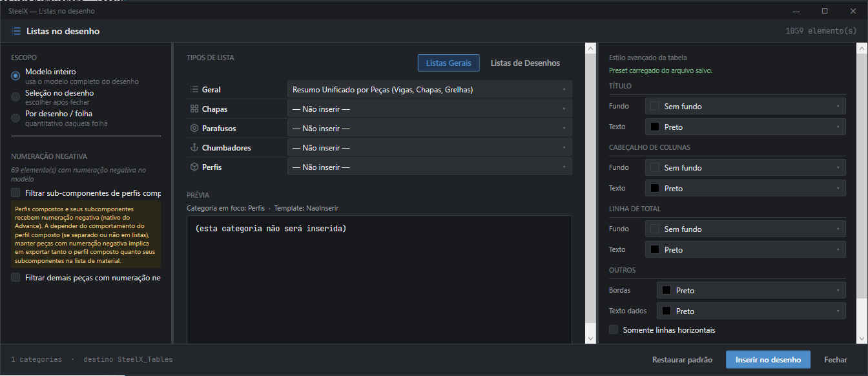Image resolution: width=868 pixels, height=376 pixels.
Task: Click Restaurar padrão button
Action: point(682,360)
